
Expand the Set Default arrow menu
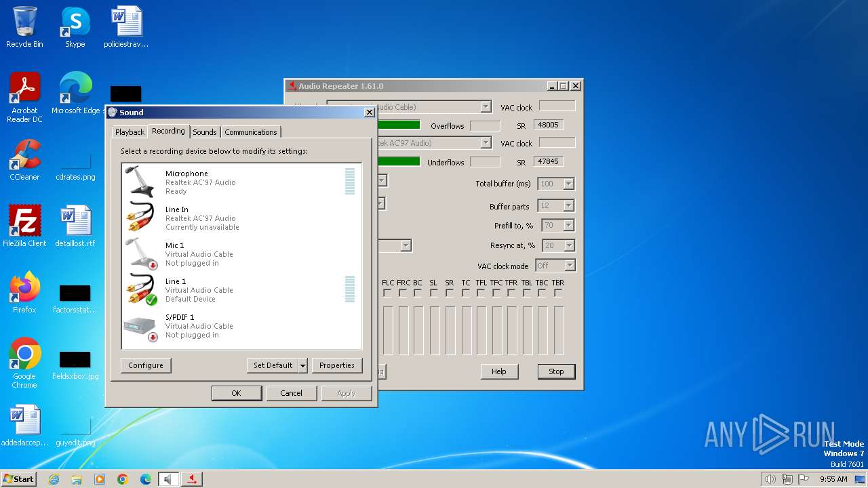click(x=303, y=365)
